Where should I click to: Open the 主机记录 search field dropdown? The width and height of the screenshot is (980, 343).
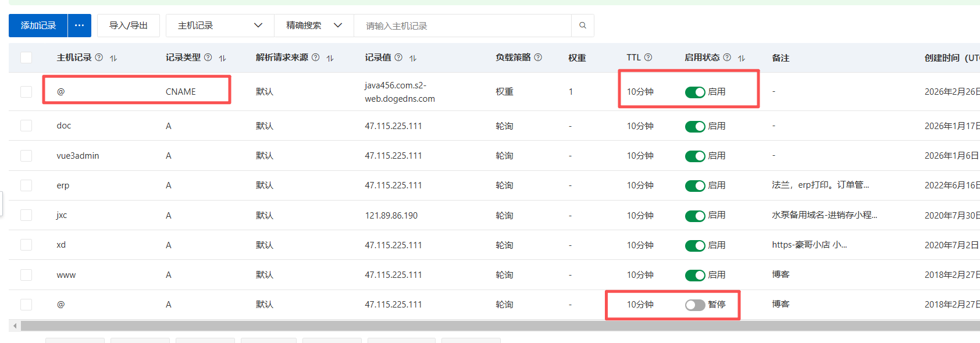(220, 26)
